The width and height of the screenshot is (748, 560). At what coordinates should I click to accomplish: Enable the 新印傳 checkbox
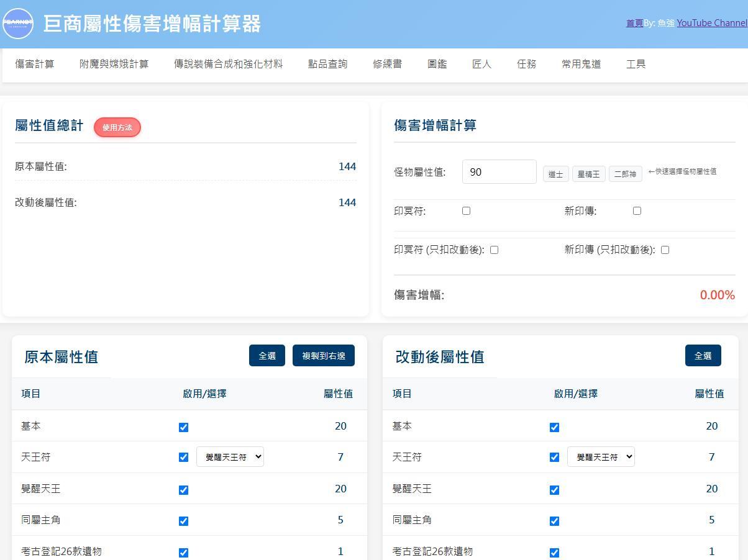pos(637,211)
